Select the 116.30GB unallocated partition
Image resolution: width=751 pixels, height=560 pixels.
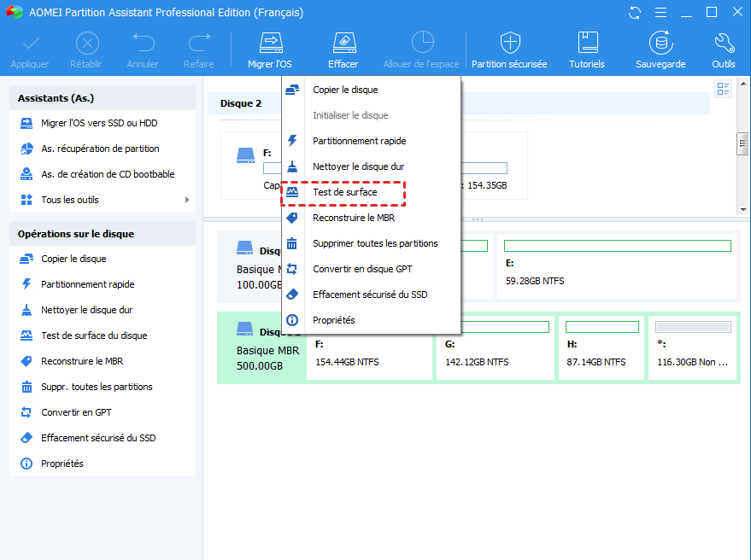tap(693, 348)
